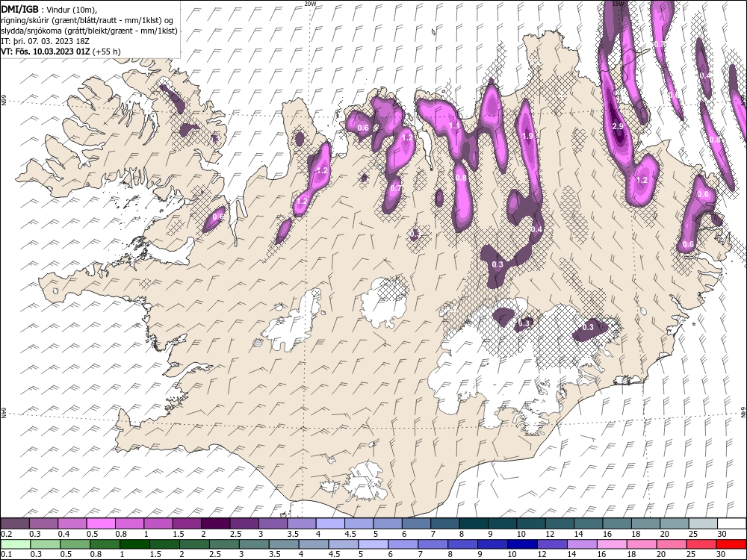Viewport: 747px width, 560px height.
Task: Click the white snow legend swatch labeled 30
Action: point(732,523)
